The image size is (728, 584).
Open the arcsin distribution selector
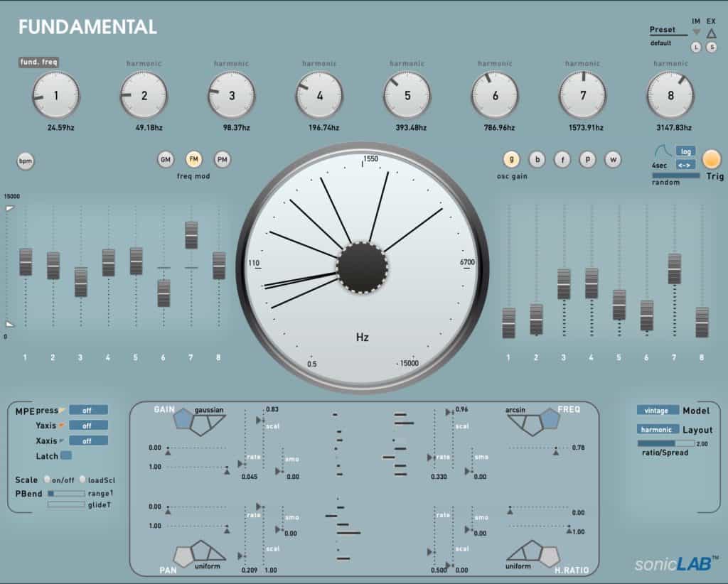tap(515, 410)
